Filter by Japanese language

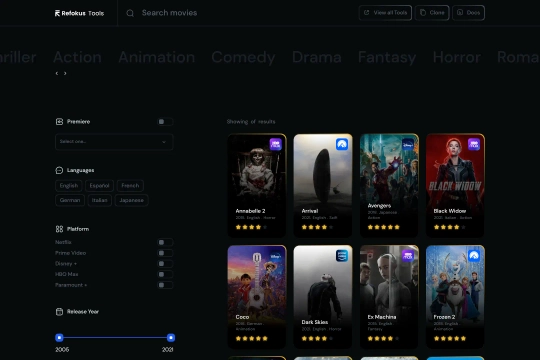click(131, 200)
